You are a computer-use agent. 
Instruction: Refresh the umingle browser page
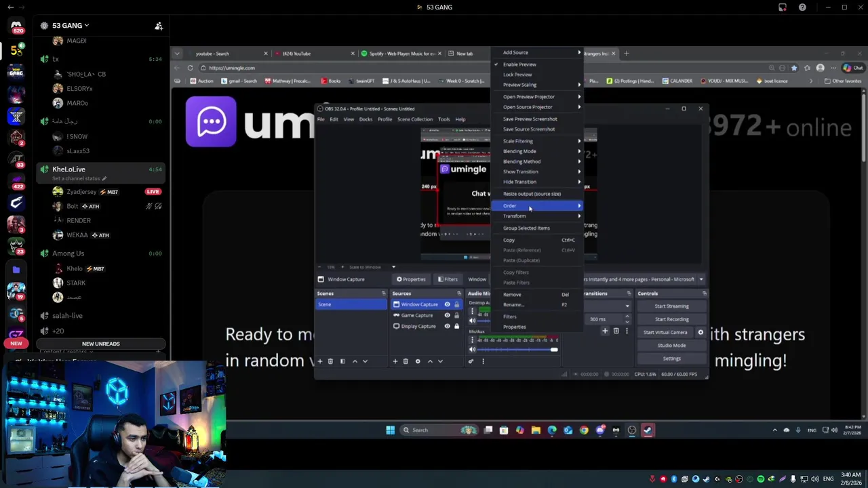[191, 68]
